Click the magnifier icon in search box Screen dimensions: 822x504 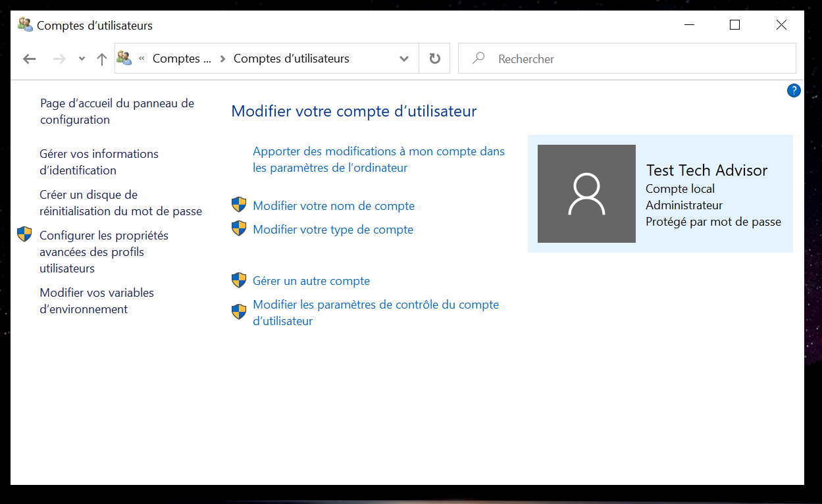[x=478, y=59]
